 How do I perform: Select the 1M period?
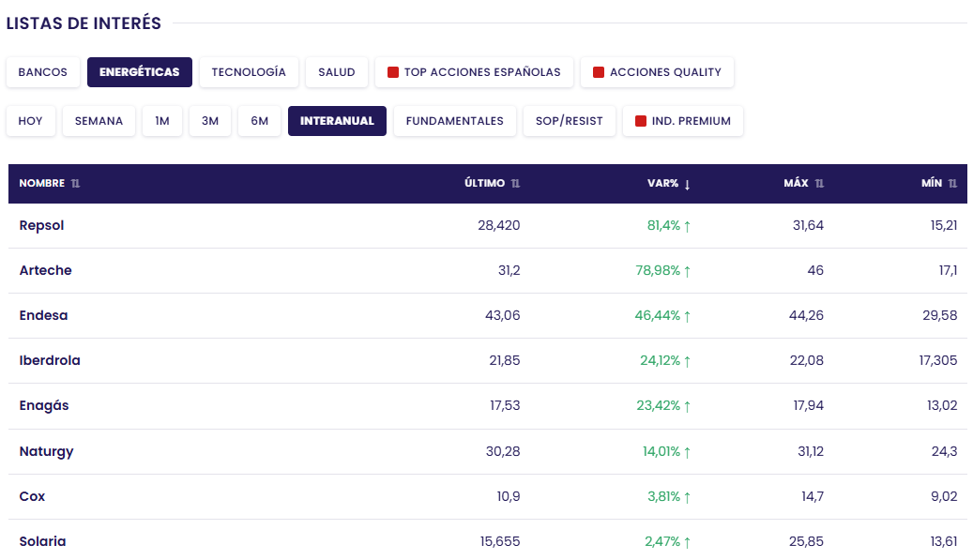coord(162,121)
